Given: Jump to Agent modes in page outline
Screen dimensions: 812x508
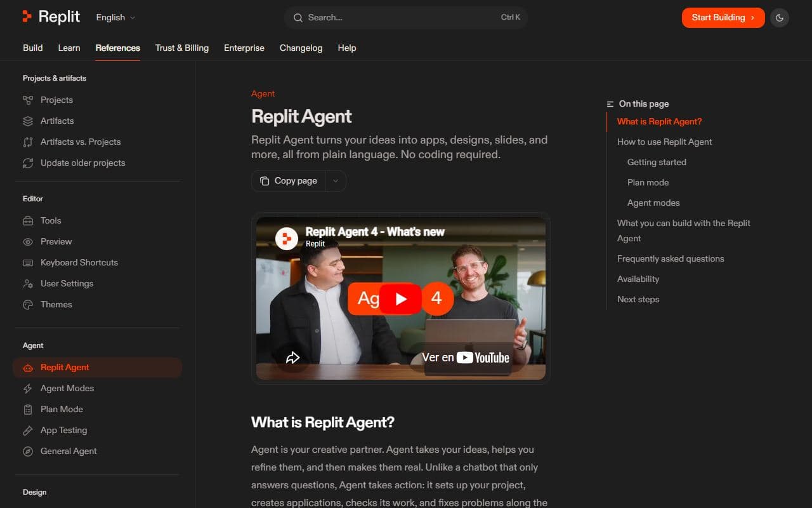Looking at the screenshot, I should [x=653, y=203].
